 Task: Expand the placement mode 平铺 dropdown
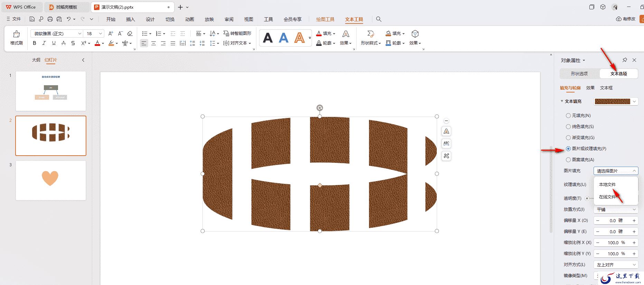pos(616,209)
